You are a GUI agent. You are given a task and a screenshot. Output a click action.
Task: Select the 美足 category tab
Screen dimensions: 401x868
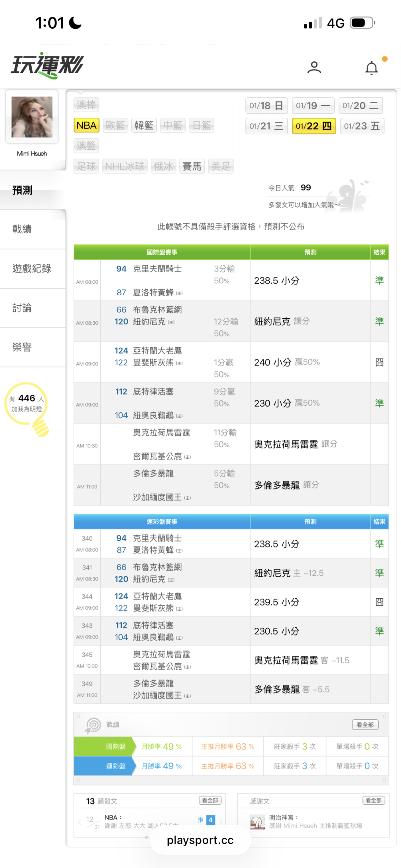pos(221,166)
